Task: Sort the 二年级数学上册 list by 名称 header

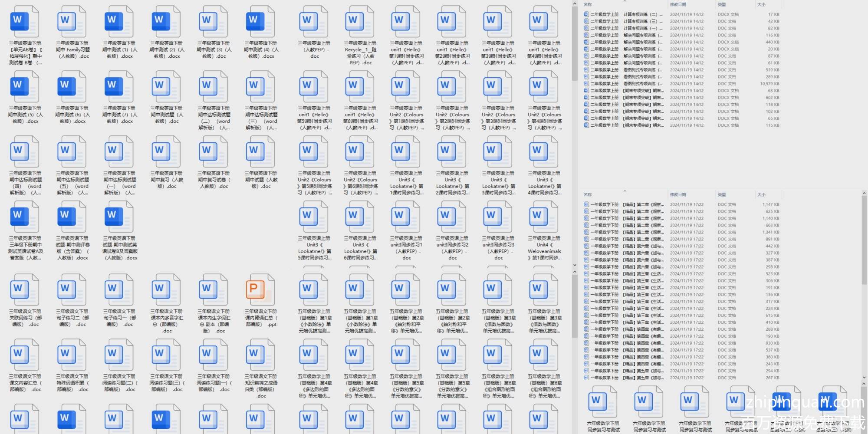Action: click(x=588, y=4)
